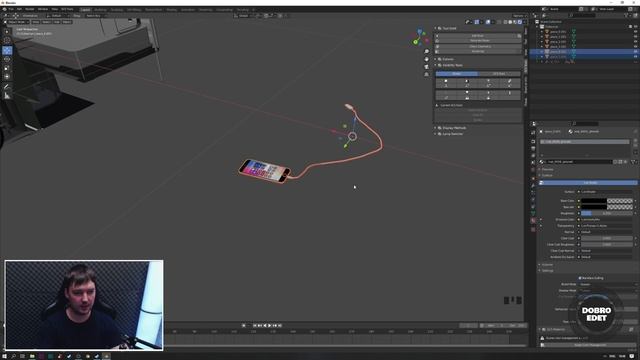Open the taskbar search icon

pyautogui.click(x=13, y=356)
